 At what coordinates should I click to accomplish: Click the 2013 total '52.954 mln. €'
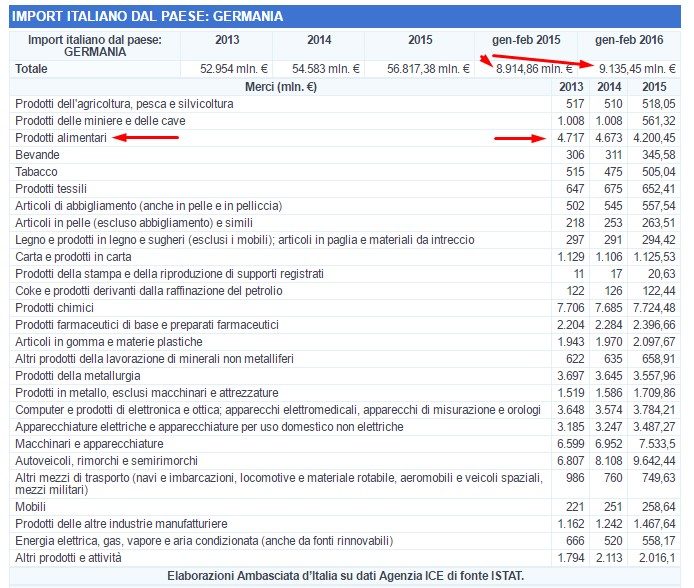[x=234, y=69]
